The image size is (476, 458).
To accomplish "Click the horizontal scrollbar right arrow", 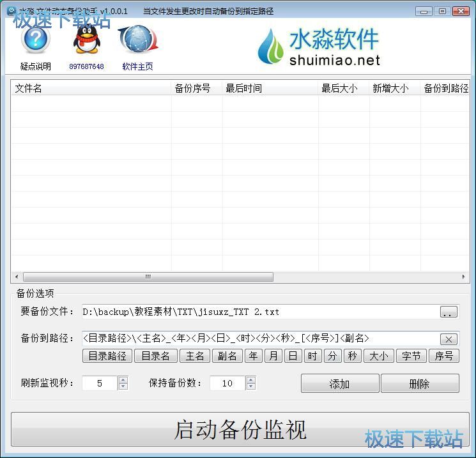I will pos(463,277).
